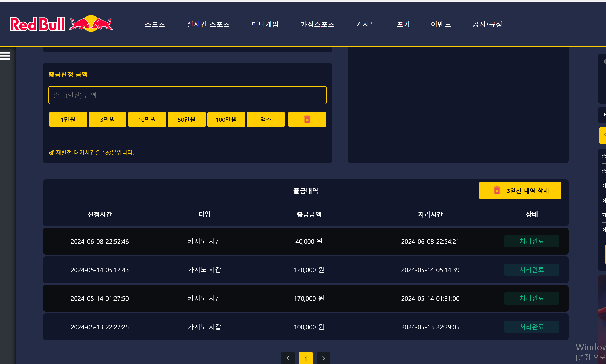The height and width of the screenshot is (364, 606).
Task: Open the 공지/규정 menu
Action: coord(487,24)
